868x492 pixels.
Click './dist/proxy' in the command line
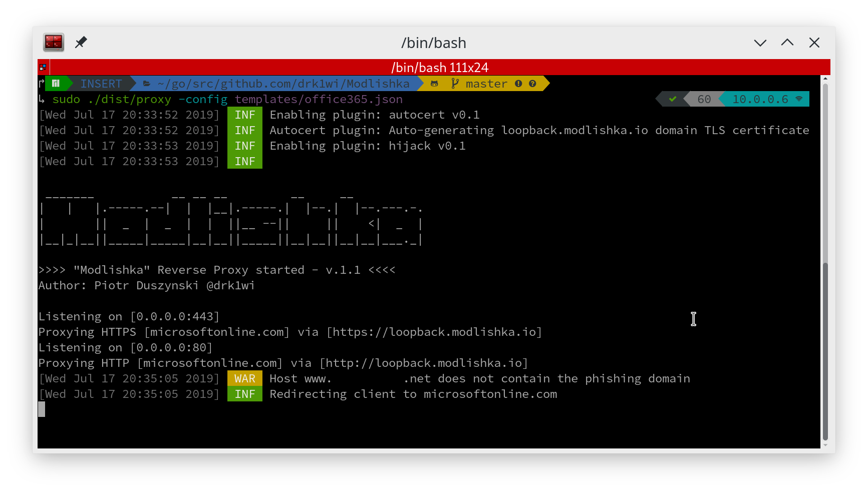[x=129, y=99]
